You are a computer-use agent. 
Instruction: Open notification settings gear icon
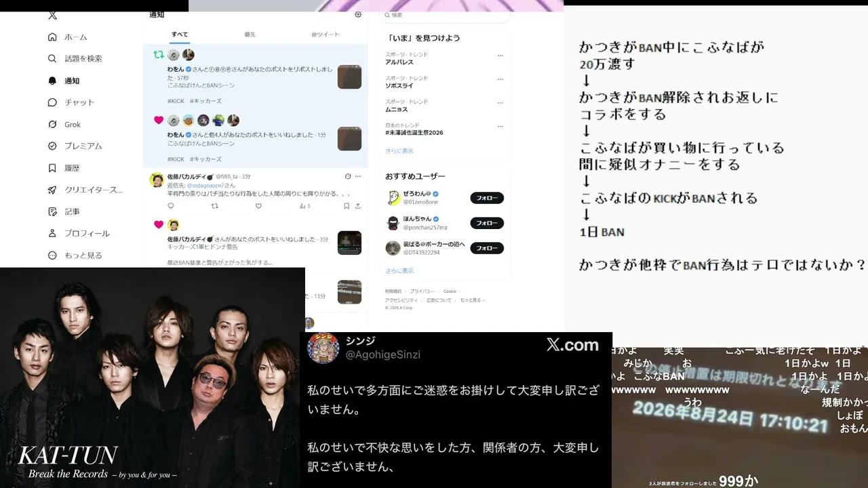(358, 14)
